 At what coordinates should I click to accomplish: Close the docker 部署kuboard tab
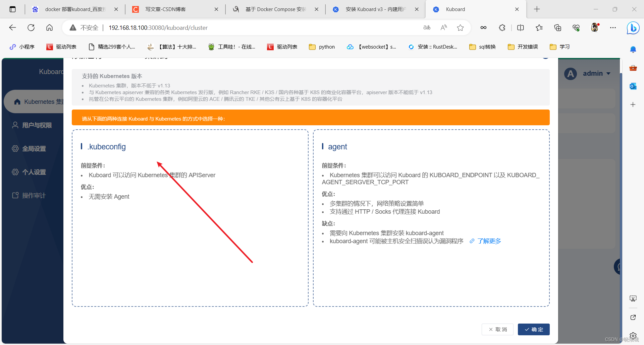click(x=116, y=9)
